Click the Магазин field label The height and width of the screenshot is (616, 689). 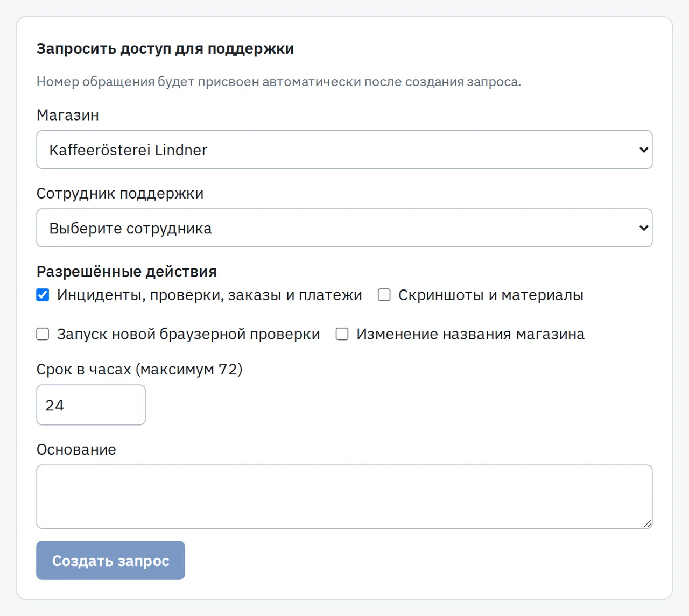coord(68,115)
